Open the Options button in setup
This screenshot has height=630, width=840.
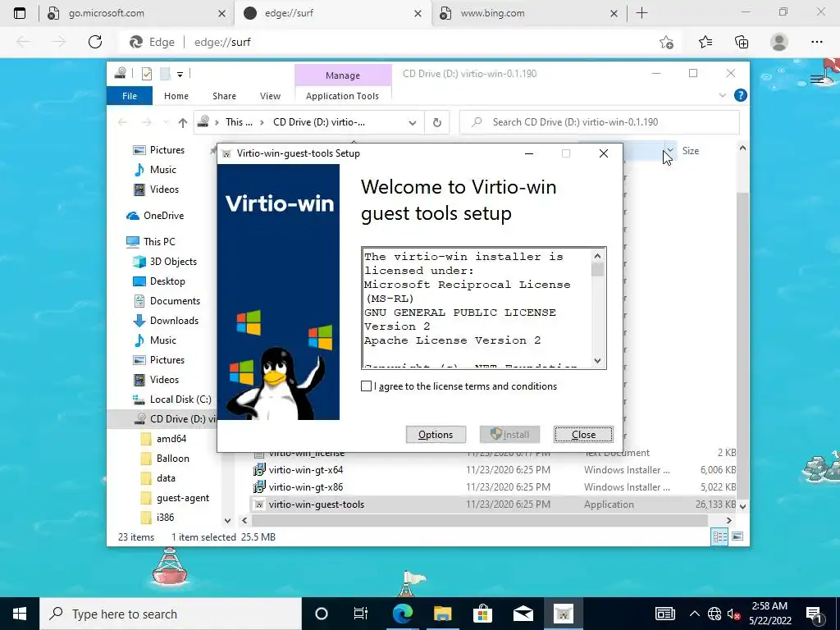(436, 435)
